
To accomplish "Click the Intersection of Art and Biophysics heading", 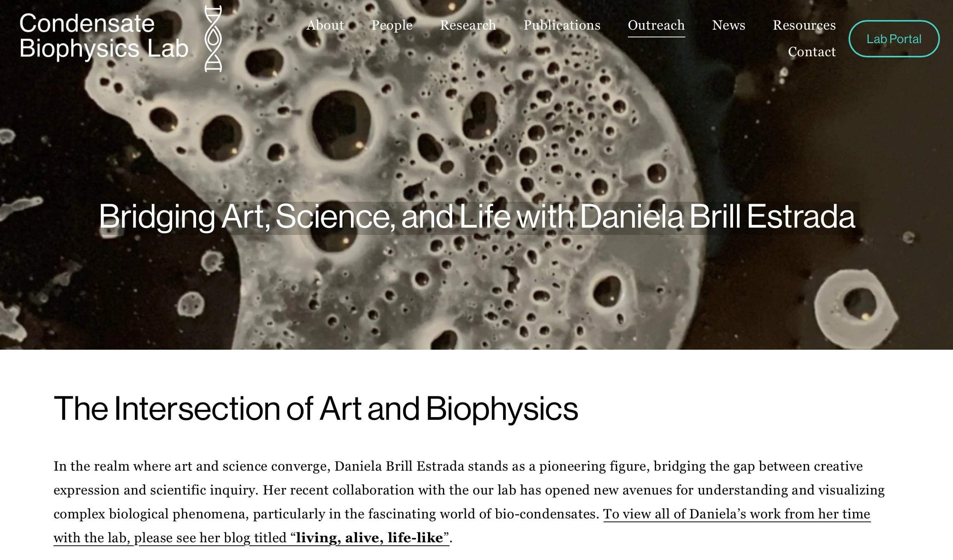I will click(315, 409).
